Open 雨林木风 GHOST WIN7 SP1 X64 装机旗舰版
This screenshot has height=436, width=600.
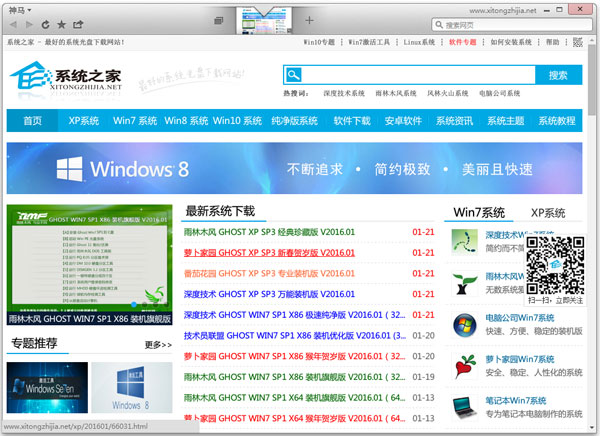(294, 397)
